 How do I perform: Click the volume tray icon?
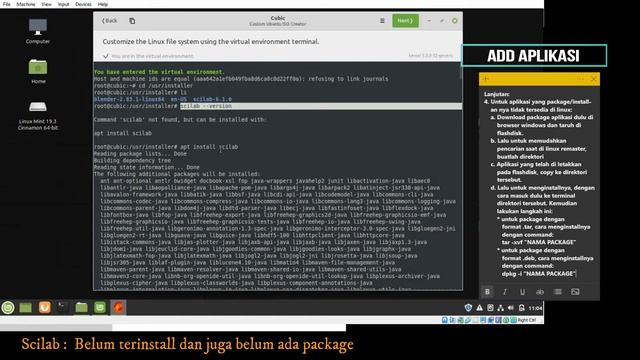pos(511,308)
